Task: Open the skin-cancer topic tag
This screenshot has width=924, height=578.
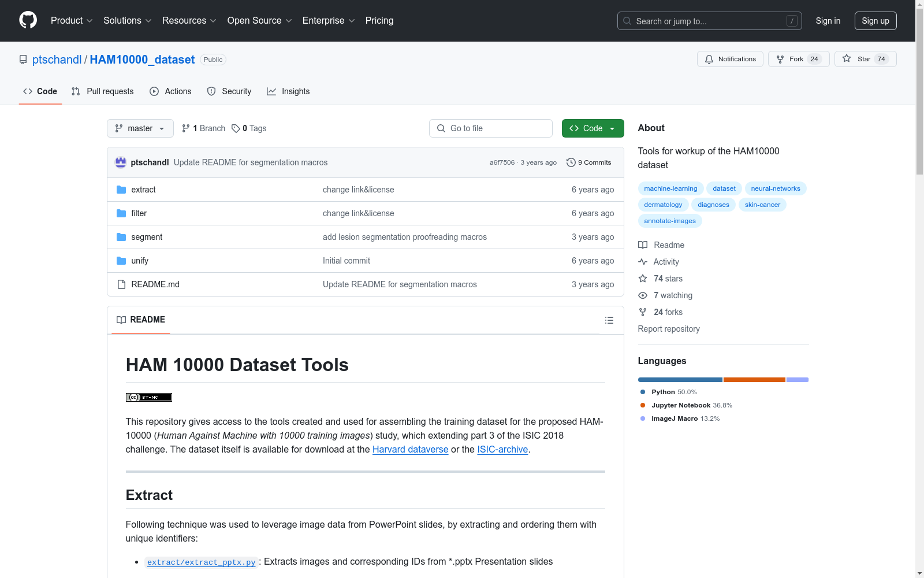Action: (x=762, y=205)
